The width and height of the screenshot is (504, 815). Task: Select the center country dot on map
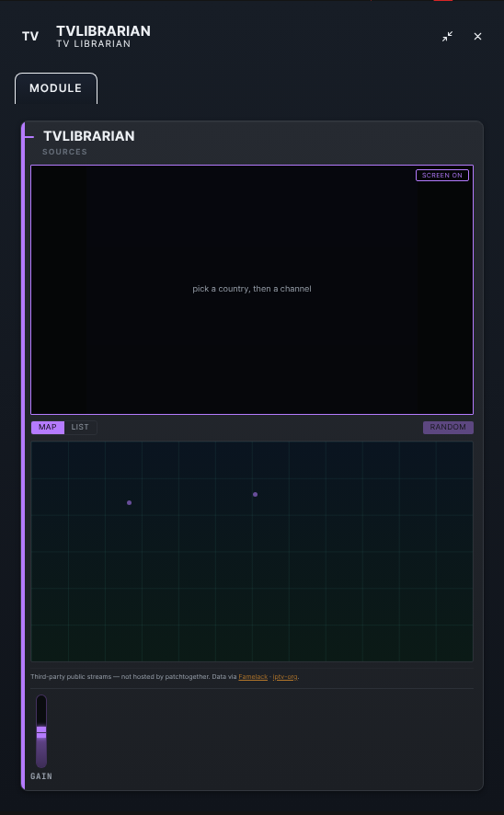pyautogui.click(x=255, y=494)
